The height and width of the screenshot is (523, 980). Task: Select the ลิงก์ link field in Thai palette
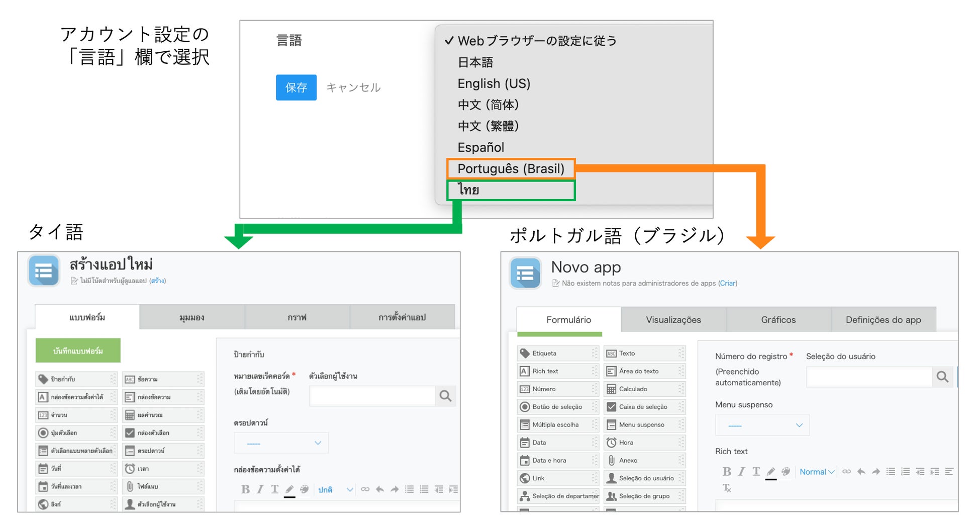coord(76,504)
